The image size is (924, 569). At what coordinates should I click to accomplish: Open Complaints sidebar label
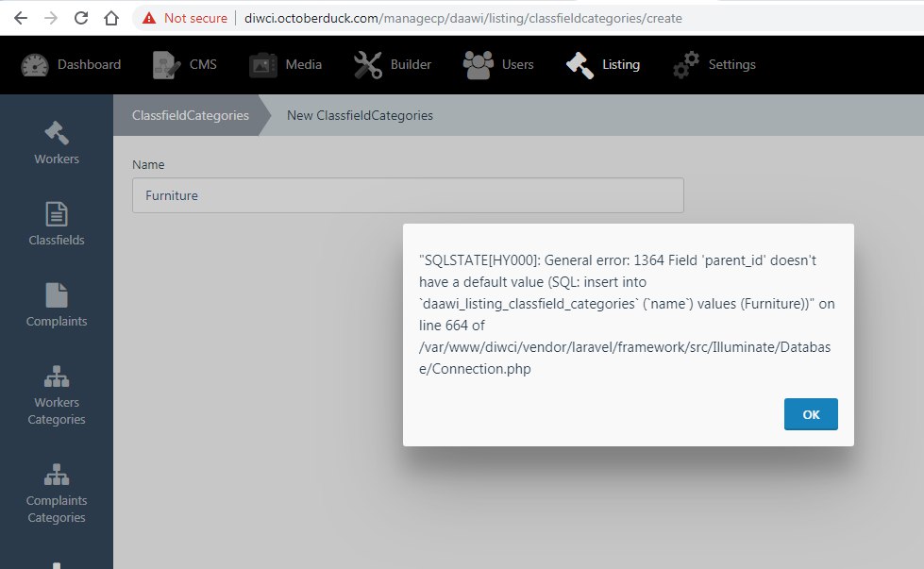tap(57, 322)
